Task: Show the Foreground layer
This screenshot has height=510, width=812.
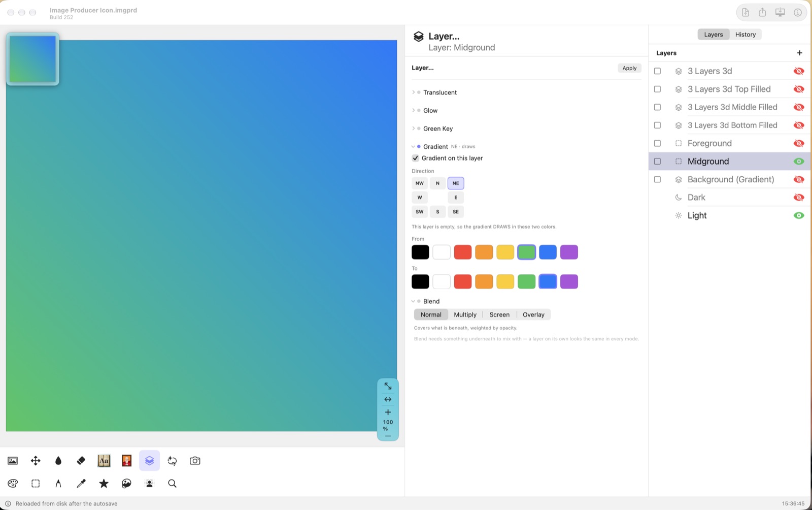Action: (x=799, y=143)
